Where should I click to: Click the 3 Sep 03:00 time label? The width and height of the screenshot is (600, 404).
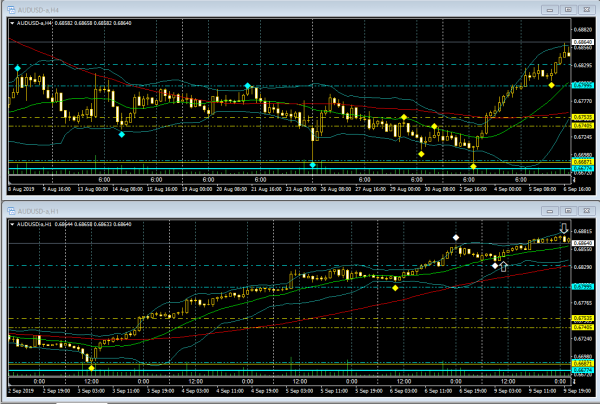click(91, 391)
